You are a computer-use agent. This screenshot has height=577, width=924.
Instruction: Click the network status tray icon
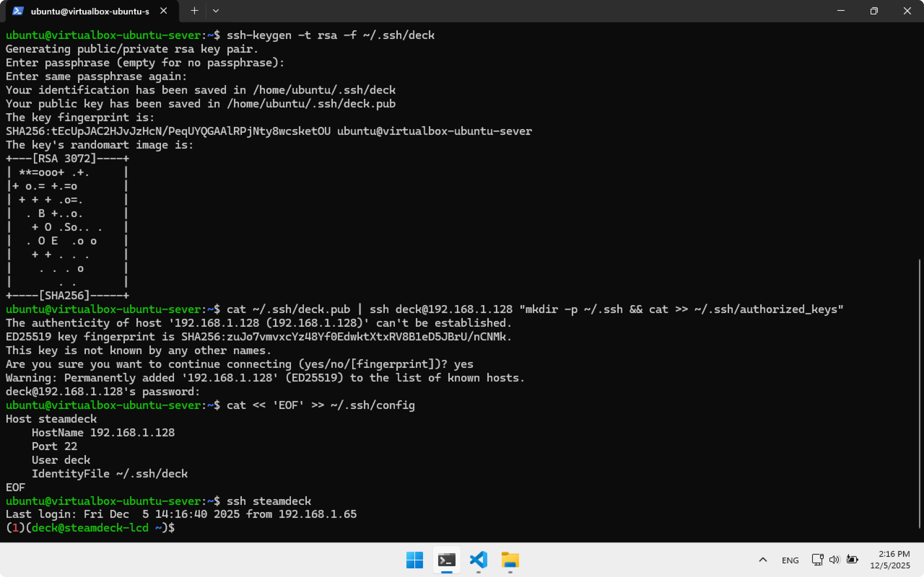[818, 559]
